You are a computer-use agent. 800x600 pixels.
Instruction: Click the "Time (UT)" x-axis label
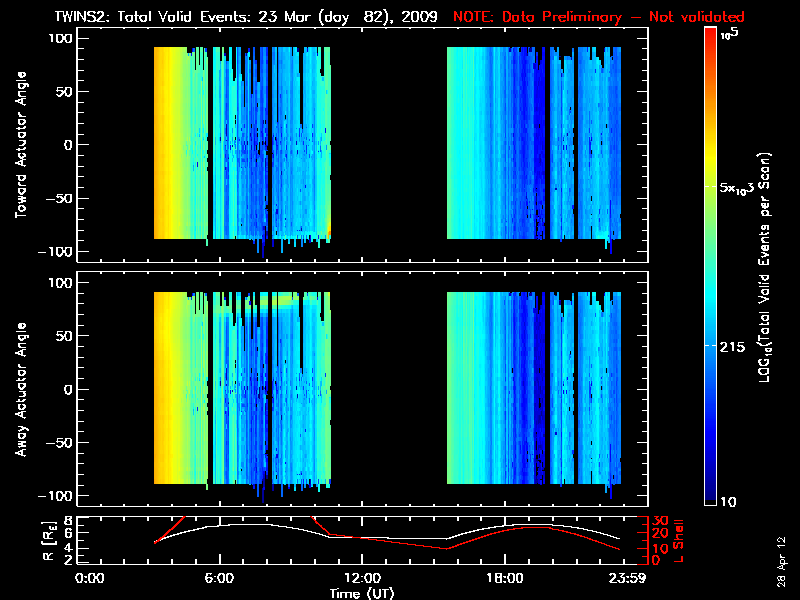[365, 593]
